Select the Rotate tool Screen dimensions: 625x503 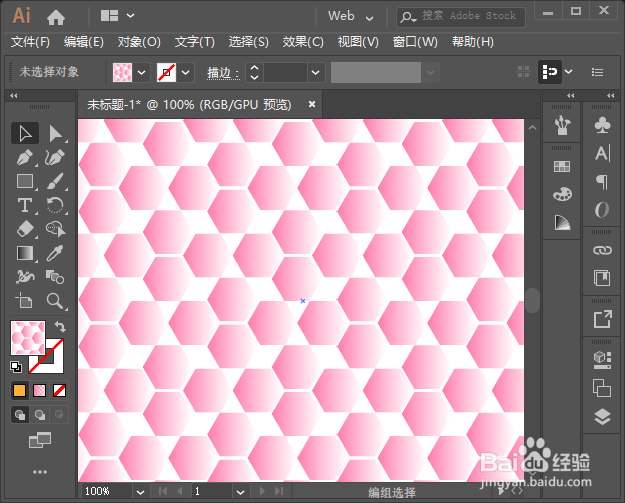click(55, 205)
